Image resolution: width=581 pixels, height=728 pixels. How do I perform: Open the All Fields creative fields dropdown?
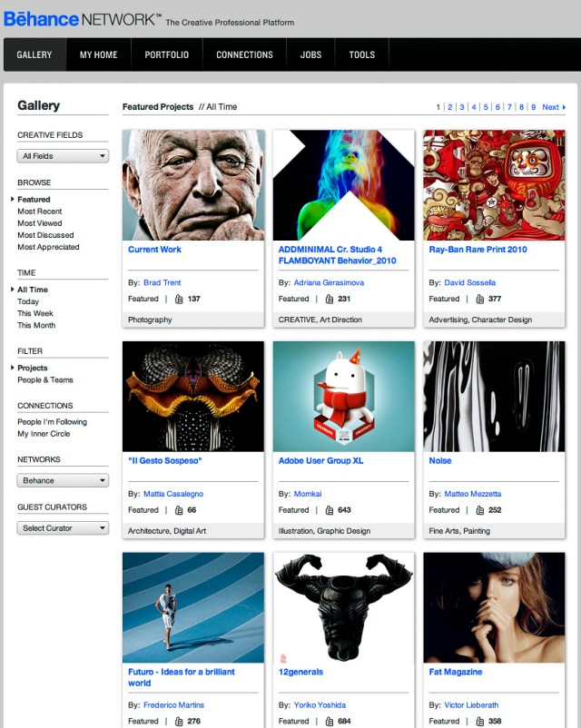pos(63,156)
